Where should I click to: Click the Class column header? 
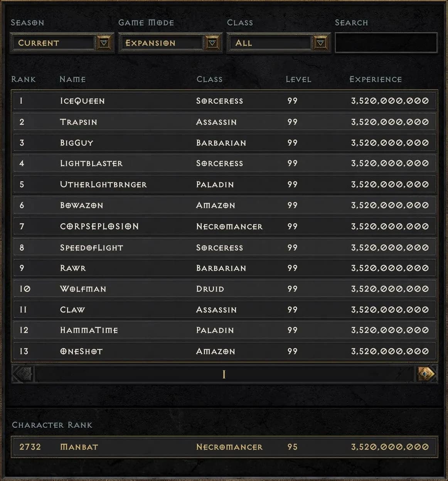point(210,79)
